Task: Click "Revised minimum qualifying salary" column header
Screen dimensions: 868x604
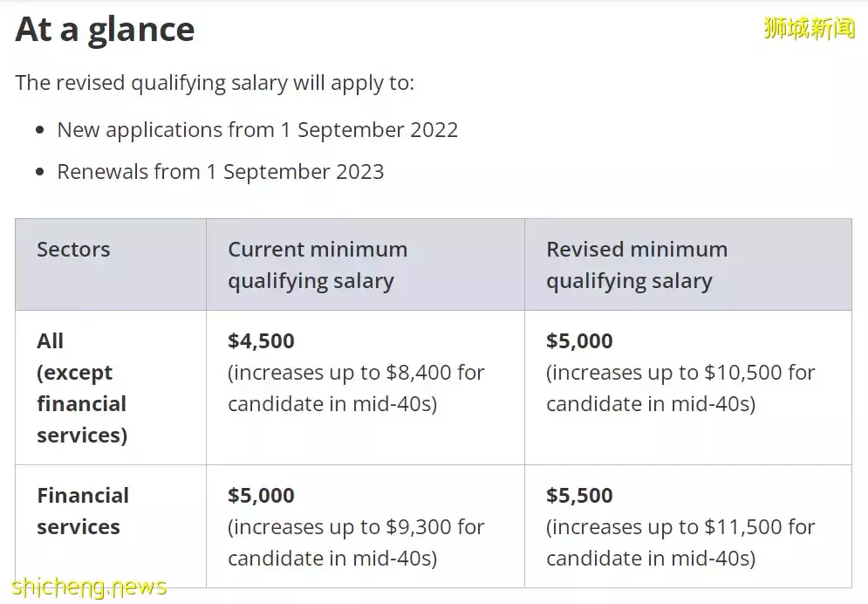Action: (636, 265)
